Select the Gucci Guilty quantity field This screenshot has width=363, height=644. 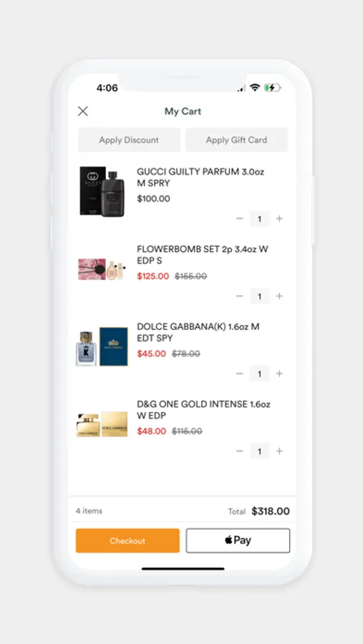(x=259, y=219)
